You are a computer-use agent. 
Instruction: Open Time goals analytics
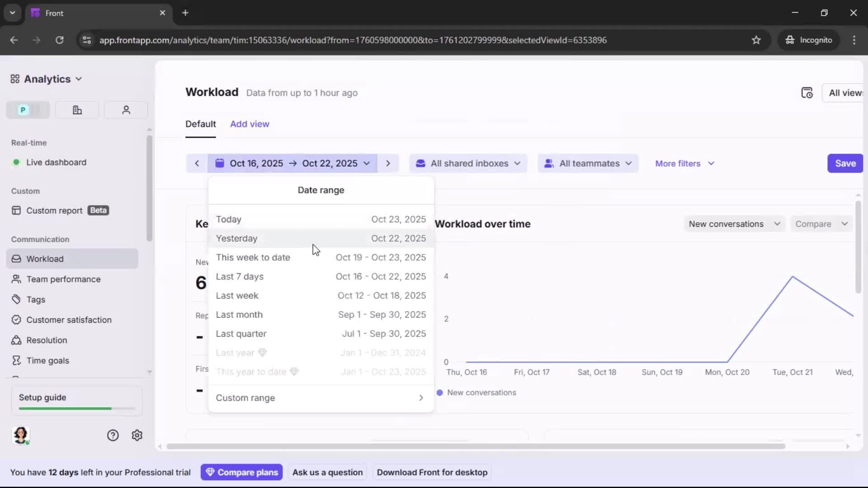pos(47,360)
